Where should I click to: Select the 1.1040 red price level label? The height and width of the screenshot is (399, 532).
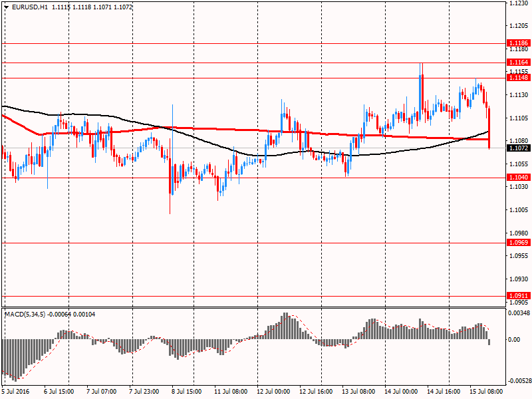[518, 178]
